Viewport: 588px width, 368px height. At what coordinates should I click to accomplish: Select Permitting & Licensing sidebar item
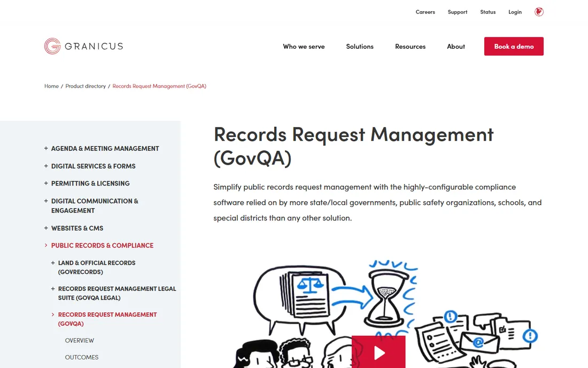click(90, 183)
